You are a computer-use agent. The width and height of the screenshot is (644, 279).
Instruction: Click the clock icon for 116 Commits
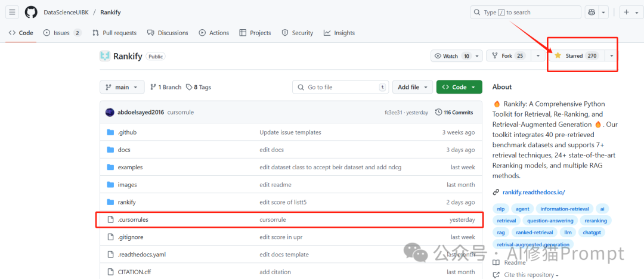[439, 112]
